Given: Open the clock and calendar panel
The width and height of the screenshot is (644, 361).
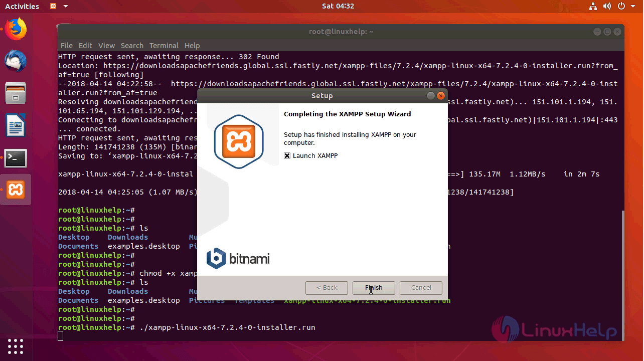Looking at the screenshot, I should pos(338,7).
